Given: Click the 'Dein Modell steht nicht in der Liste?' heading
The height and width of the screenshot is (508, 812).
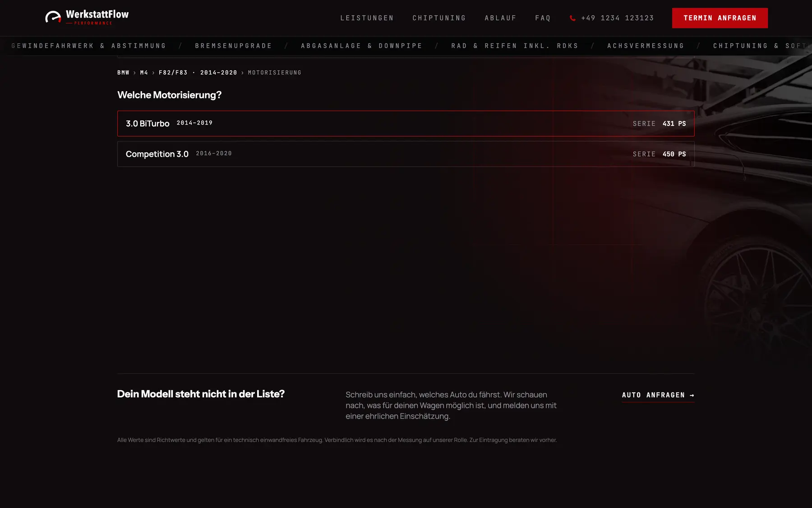Looking at the screenshot, I should (x=201, y=394).
